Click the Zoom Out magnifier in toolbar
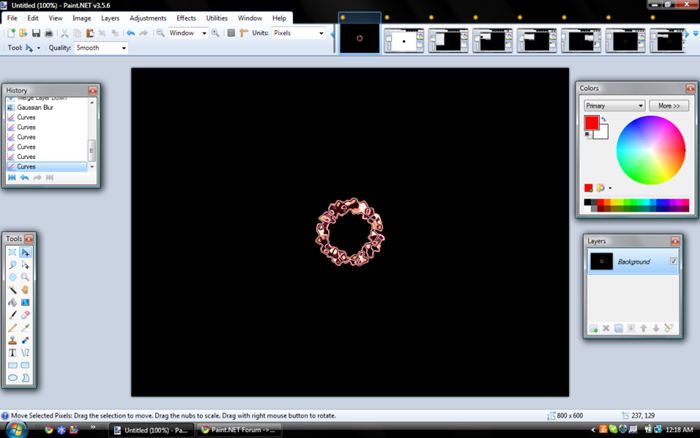Image resolution: width=700 pixels, height=438 pixels. 160,33
